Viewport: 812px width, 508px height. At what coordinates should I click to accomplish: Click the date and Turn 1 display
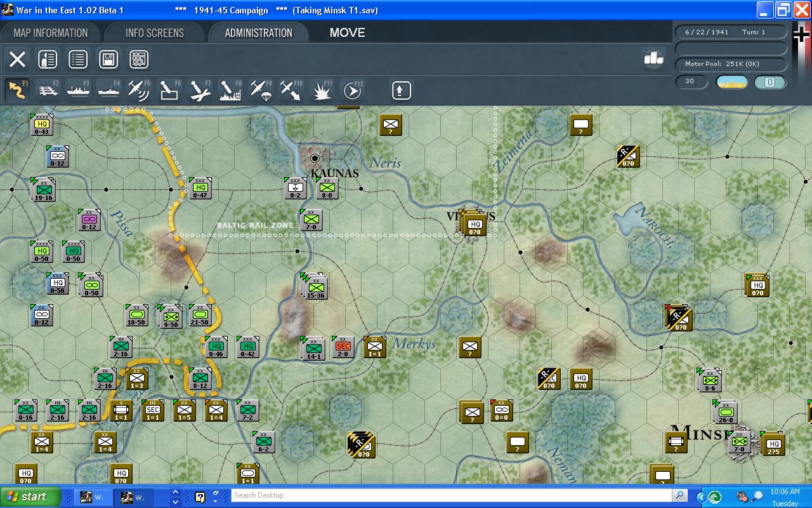[x=731, y=32]
